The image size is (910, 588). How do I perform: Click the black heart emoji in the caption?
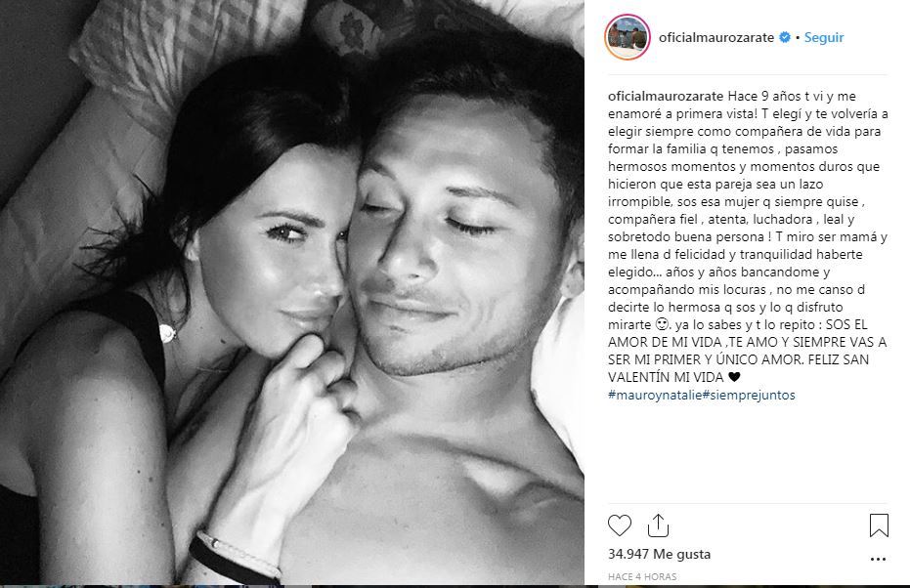(x=733, y=377)
